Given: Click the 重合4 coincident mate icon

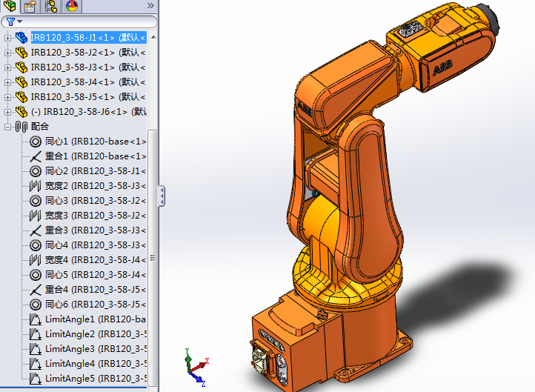Looking at the screenshot, I should click(x=36, y=290).
